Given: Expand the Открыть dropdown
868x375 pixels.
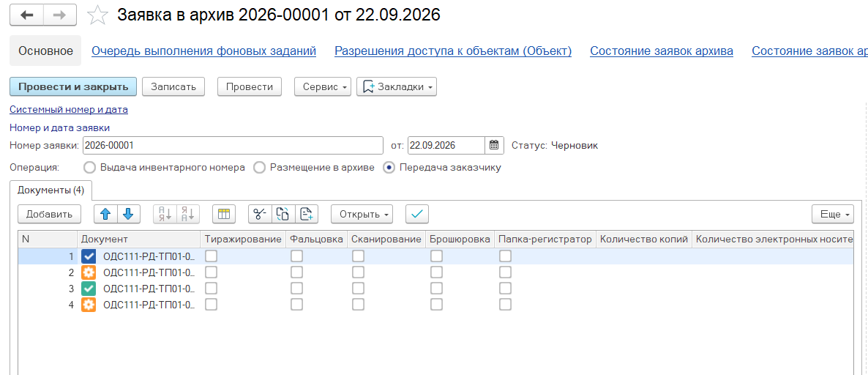Looking at the screenshot, I should point(362,214).
